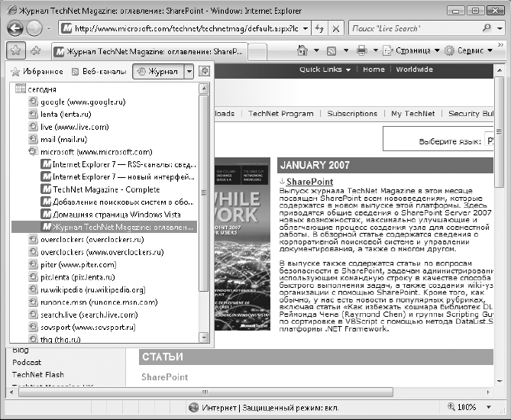Click the Add to Favorites star-plus icon
511x420 pixels.
click(x=36, y=50)
